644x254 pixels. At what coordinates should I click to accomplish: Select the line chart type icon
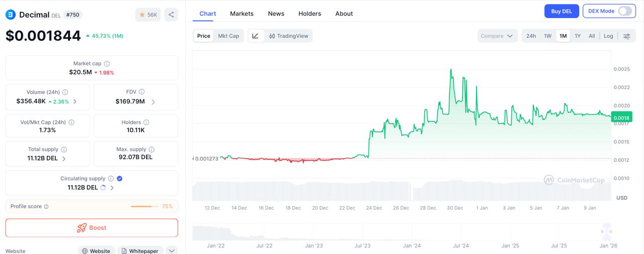click(256, 36)
